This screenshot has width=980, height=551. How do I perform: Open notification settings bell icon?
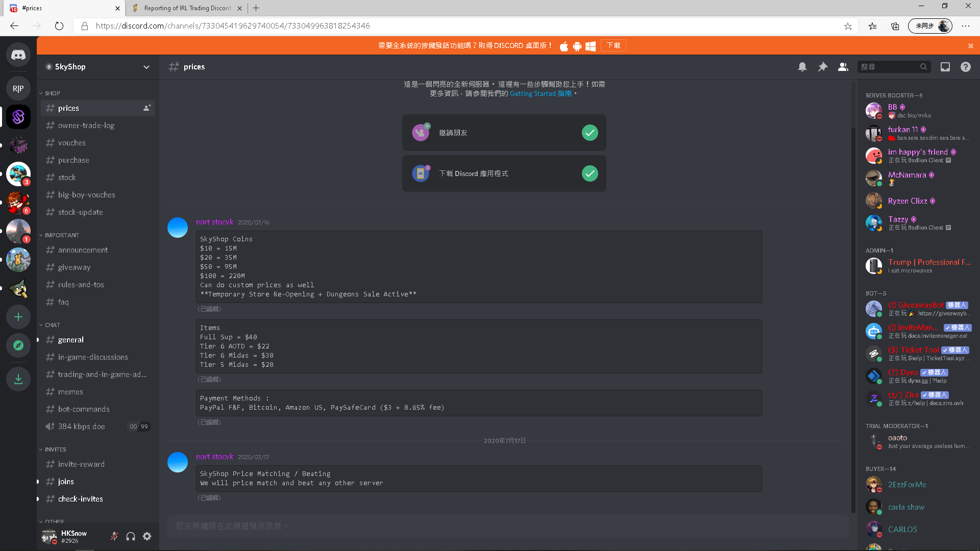[x=802, y=67]
